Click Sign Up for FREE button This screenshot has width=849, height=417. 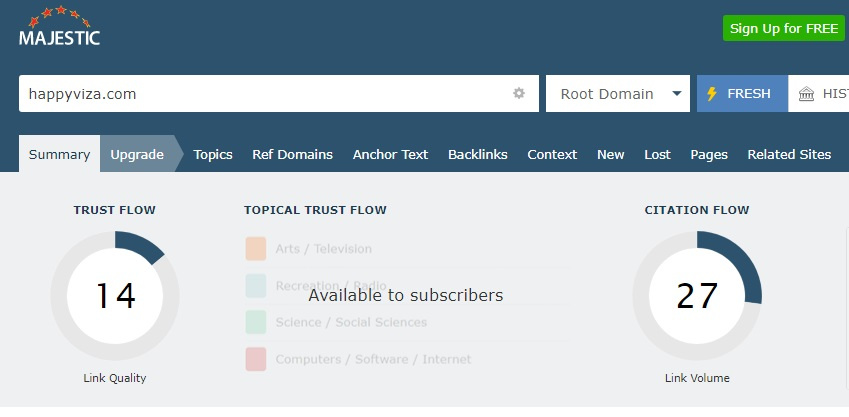tap(783, 28)
